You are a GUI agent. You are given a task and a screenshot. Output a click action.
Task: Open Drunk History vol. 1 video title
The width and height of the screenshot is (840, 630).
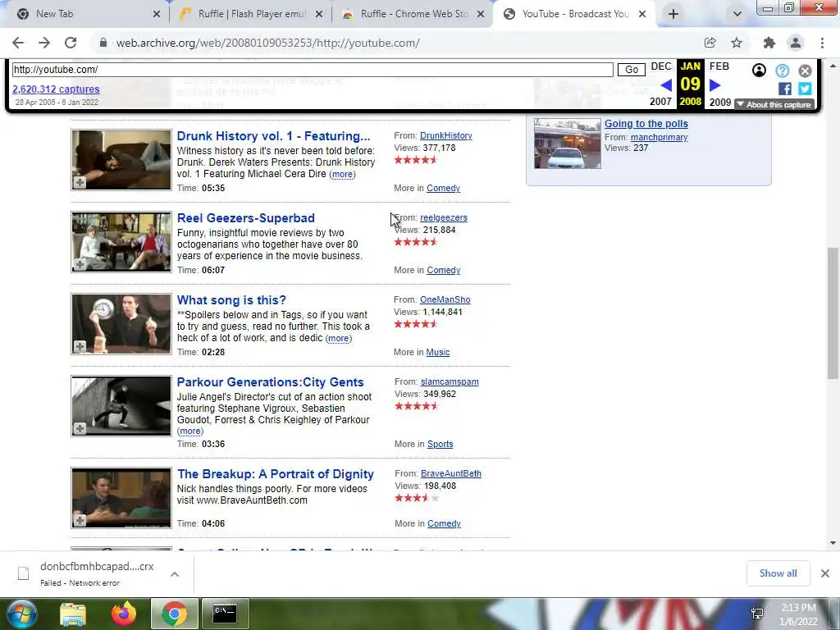tap(273, 136)
